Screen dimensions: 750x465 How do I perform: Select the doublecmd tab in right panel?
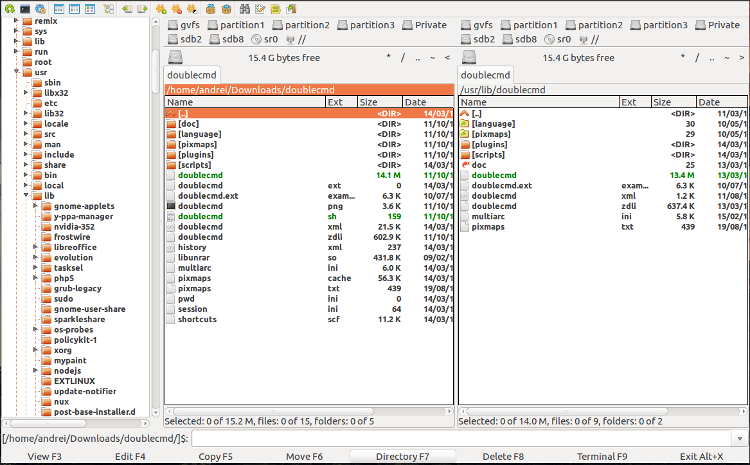pyautogui.click(x=486, y=75)
